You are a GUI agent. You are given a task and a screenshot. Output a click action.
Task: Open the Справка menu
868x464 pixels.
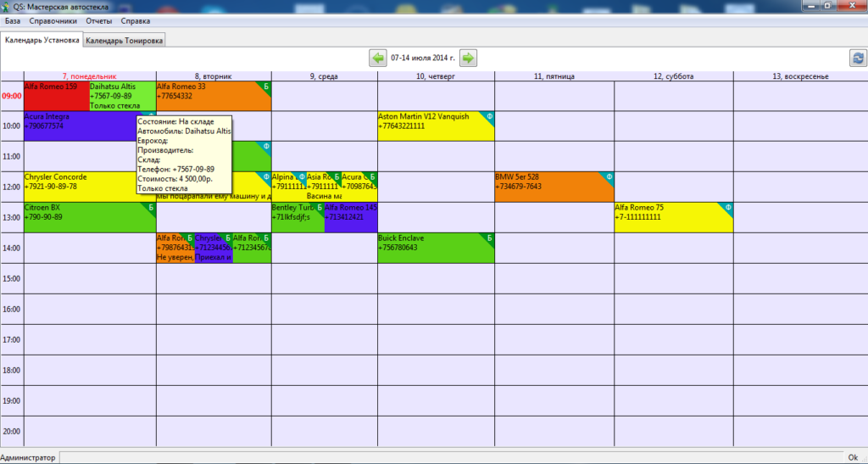pyautogui.click(x=136, y=21)
